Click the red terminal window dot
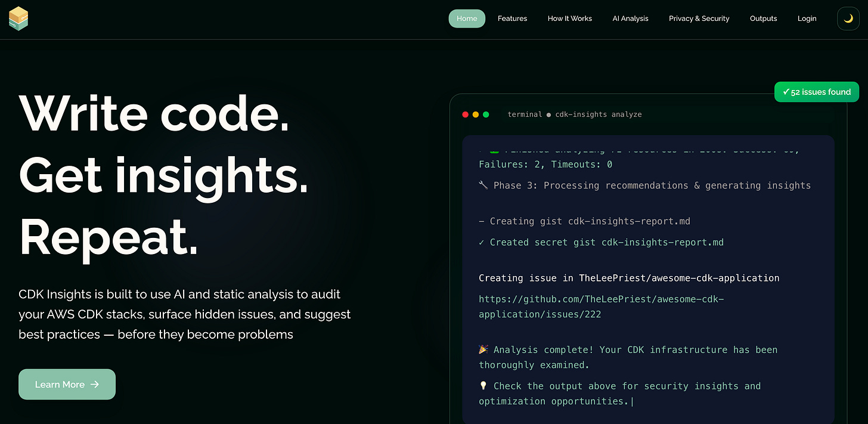868x424 pixels. (466, 114)
